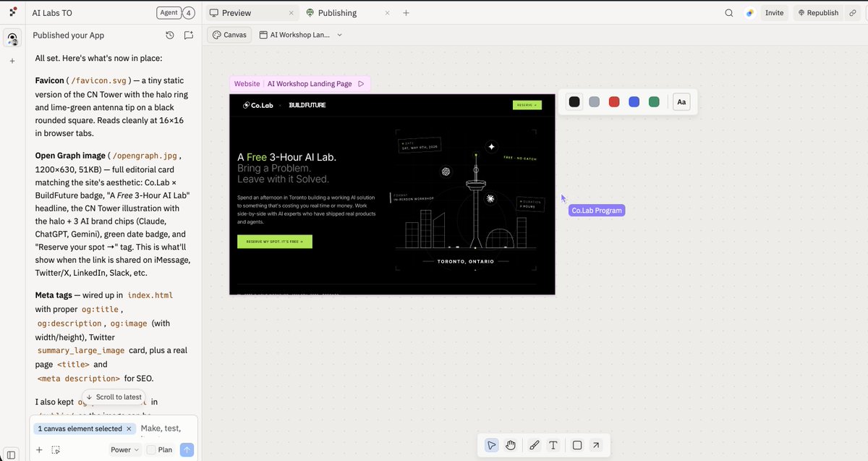Click the '/opengraph.jpg' code text
This screenshot has height=461, width=868.
145,155
